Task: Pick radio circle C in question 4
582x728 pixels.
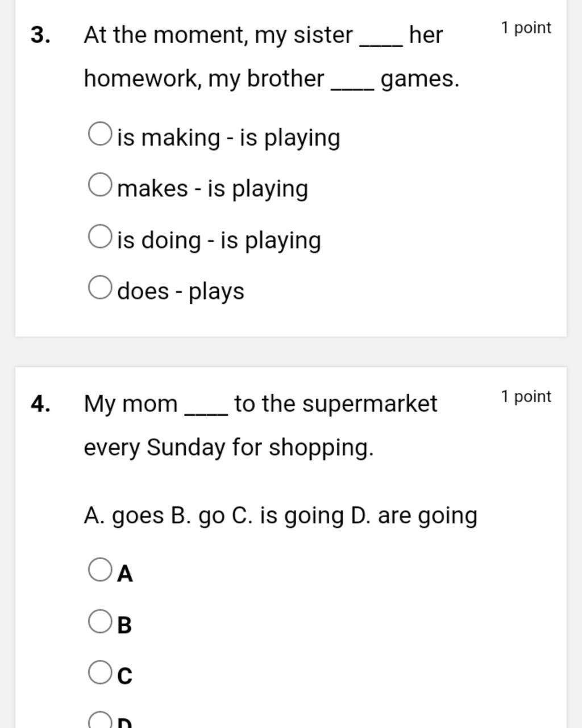Action: coord(99,672)
